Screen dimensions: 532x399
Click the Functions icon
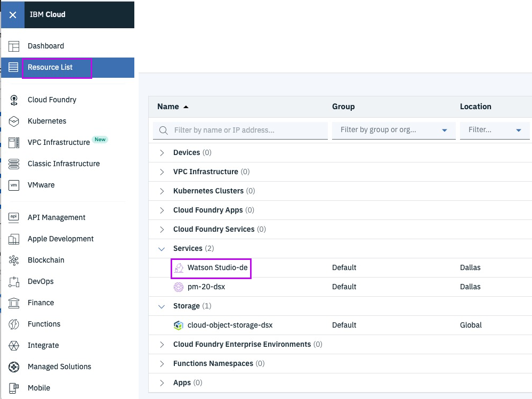coord(13,324)
